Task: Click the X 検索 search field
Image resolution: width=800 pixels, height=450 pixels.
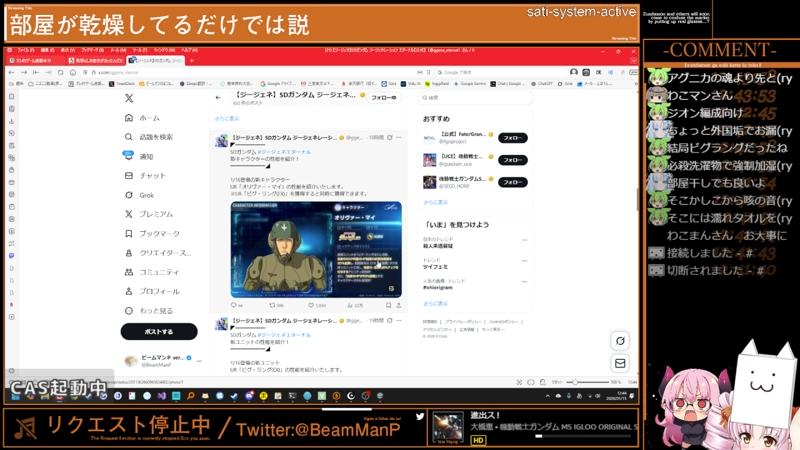Action: pyautogui.click(x=476, y=97)
